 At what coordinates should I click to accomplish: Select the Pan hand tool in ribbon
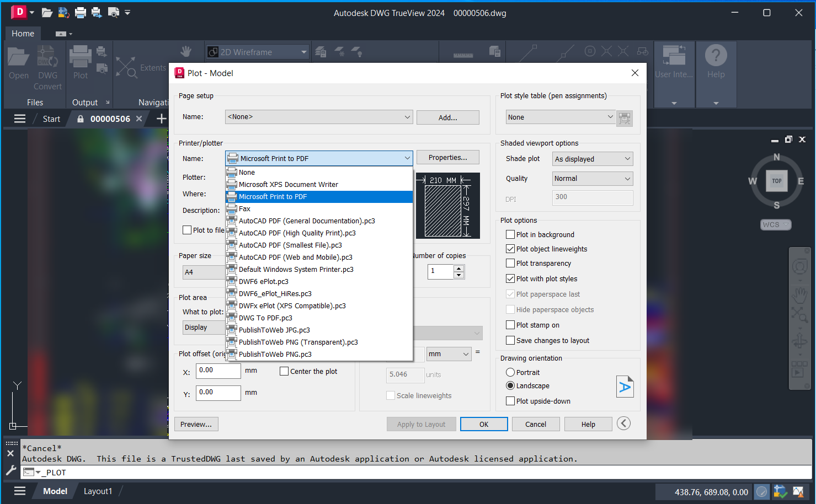[186, 51]
